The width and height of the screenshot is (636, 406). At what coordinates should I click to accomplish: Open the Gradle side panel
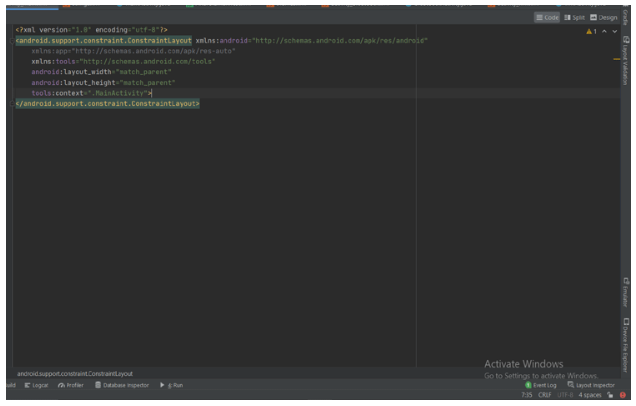[629, 12]
